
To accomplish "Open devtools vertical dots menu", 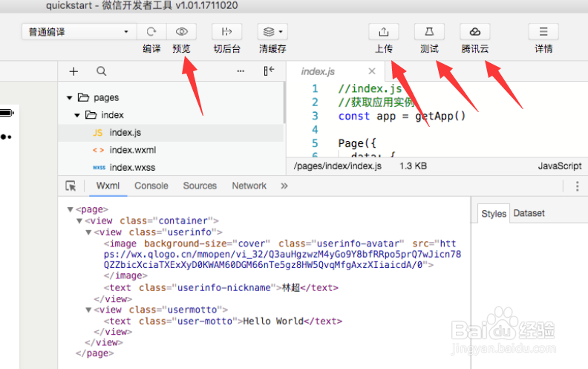I will [x=577, y=186].
